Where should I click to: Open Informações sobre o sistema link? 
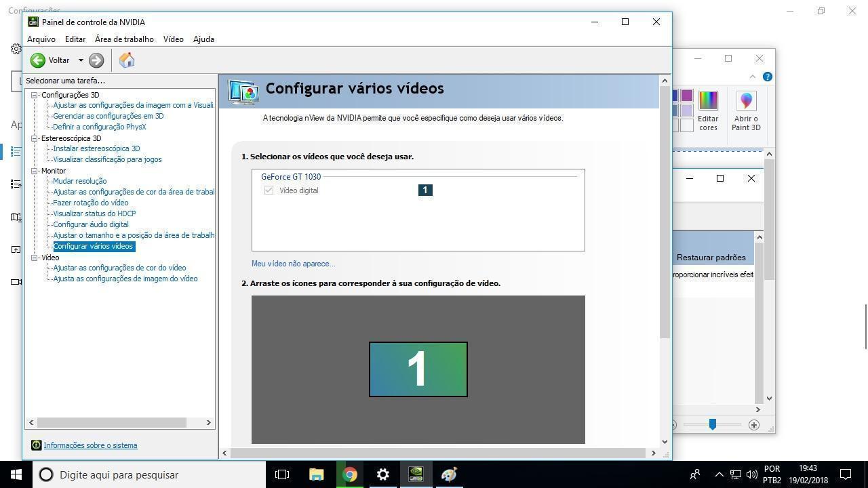point(90,445)
